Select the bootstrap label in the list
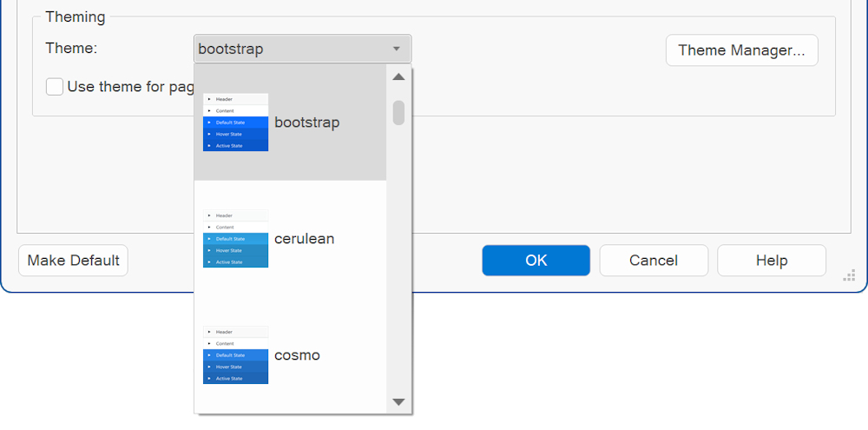The height and width of the screenshot is (430, 868). coord(306,122)
